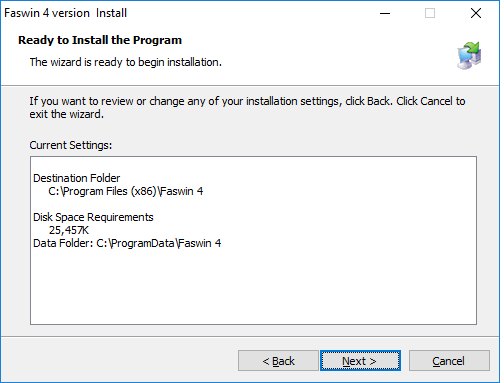Click the installer computer icon in header
The image size is (504, 383).
tap(469, 55)
